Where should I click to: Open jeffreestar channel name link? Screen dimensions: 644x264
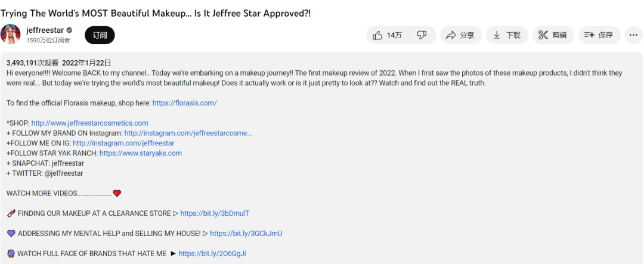coord(45,30)
